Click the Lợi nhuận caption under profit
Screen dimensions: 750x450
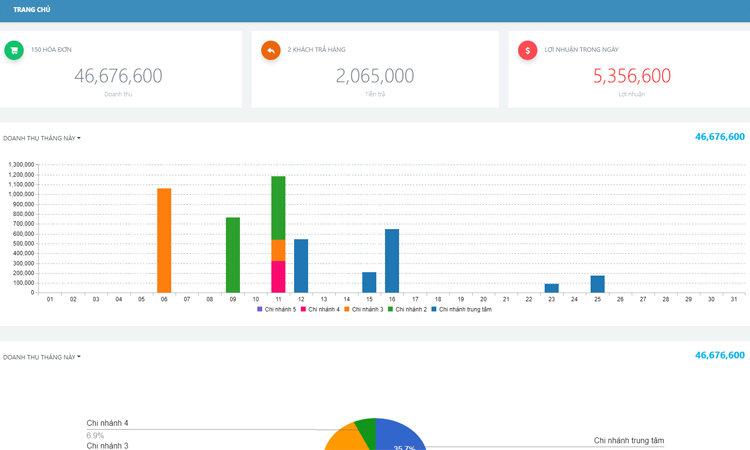pos(632,94)
